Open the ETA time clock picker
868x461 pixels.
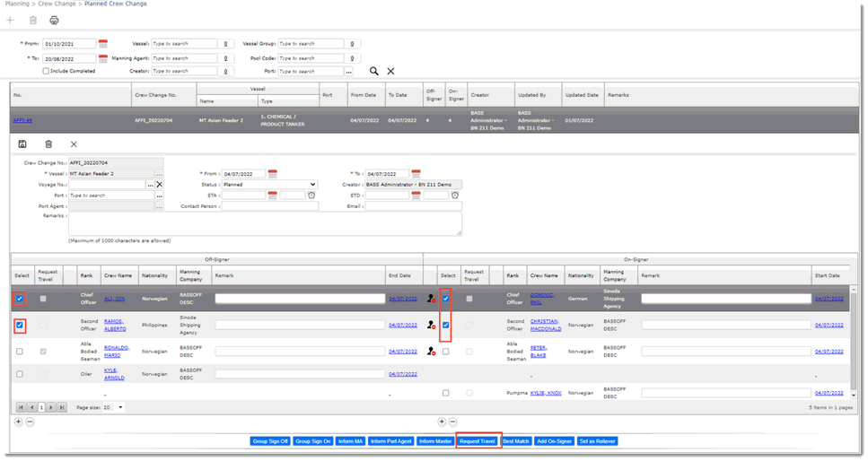(x=311, y=195)
